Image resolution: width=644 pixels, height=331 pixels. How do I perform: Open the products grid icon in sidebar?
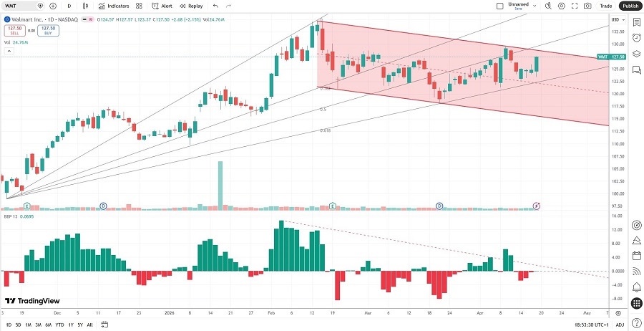[637, 302]
